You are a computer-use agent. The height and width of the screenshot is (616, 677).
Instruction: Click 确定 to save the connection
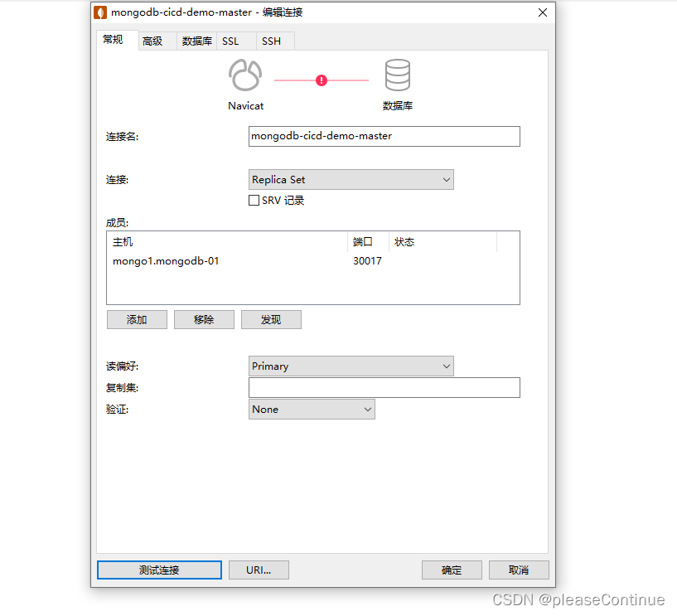(x=452, y=570)
